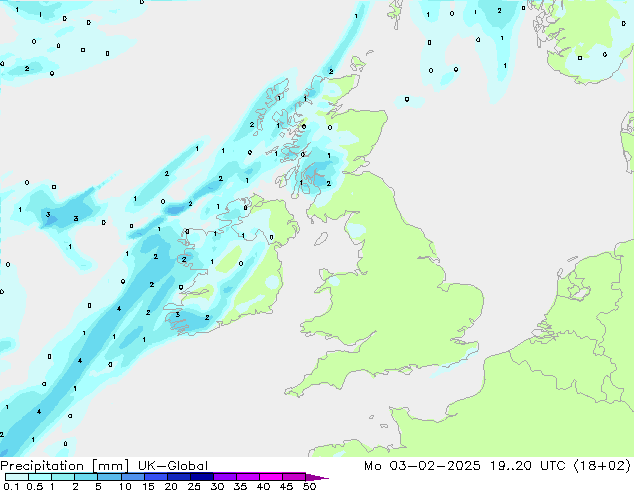Pick the 10–15 mm legend swatch

pos(133,477)
